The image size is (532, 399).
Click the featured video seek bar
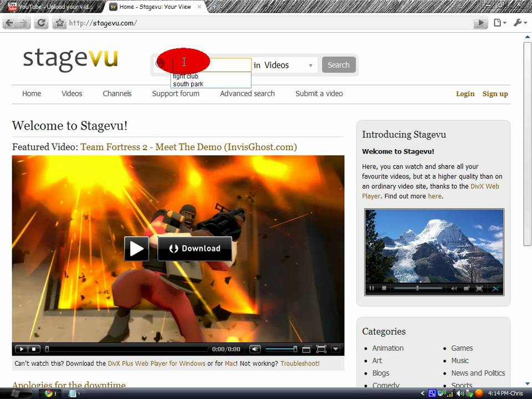[x=126, y=349]
